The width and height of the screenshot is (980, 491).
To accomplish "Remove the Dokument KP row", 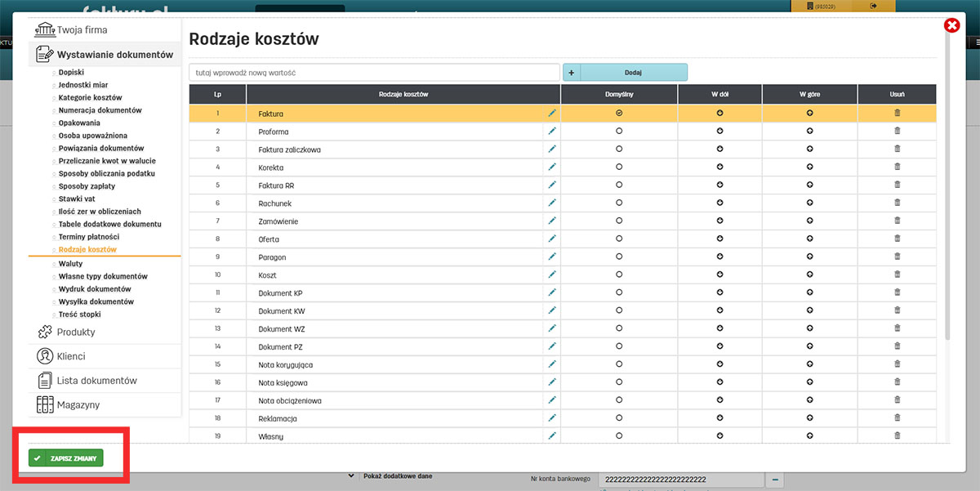I will click(897, 292).
